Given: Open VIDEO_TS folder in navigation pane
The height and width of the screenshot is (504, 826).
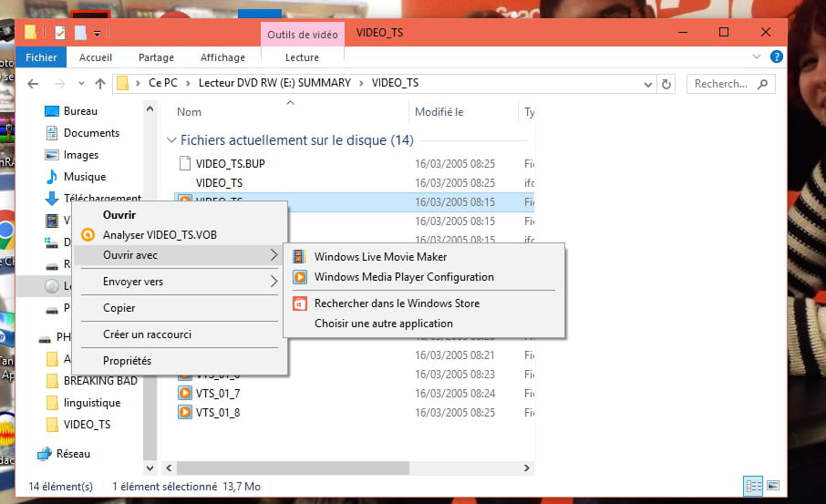Looking at the screenshot, I should 87,425.
